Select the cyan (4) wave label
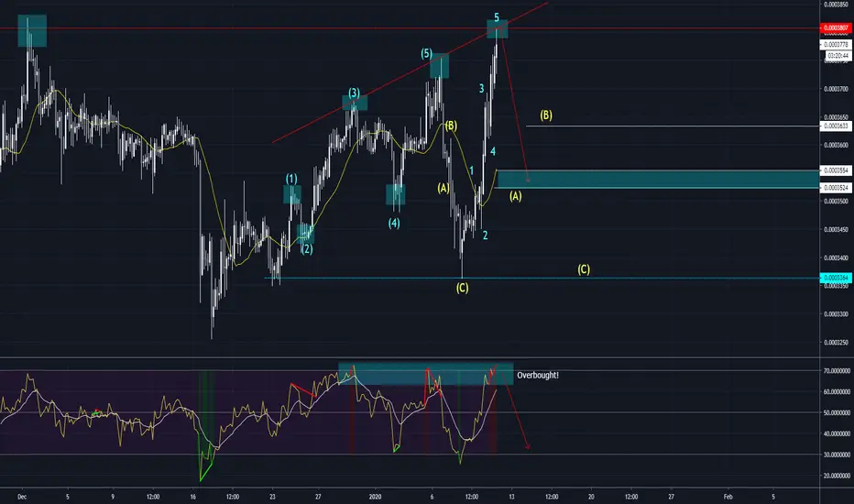 click(x=394, y=223)
